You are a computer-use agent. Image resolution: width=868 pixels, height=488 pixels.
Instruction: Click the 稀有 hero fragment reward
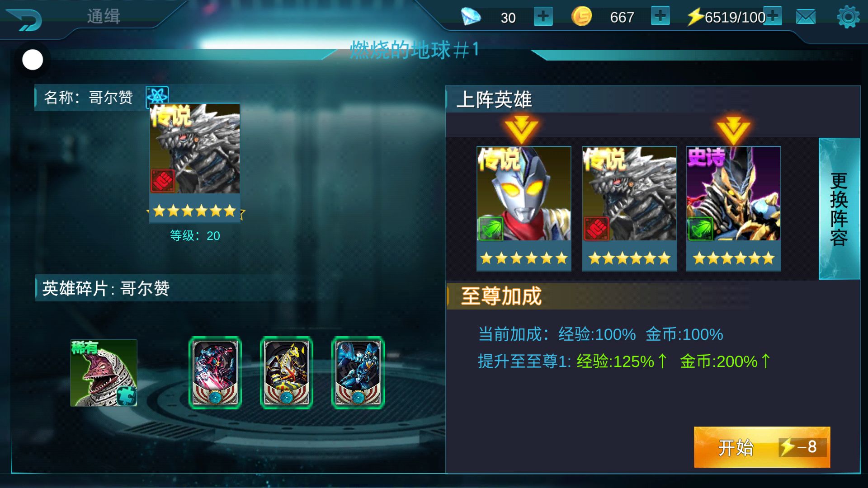[104, 373]
